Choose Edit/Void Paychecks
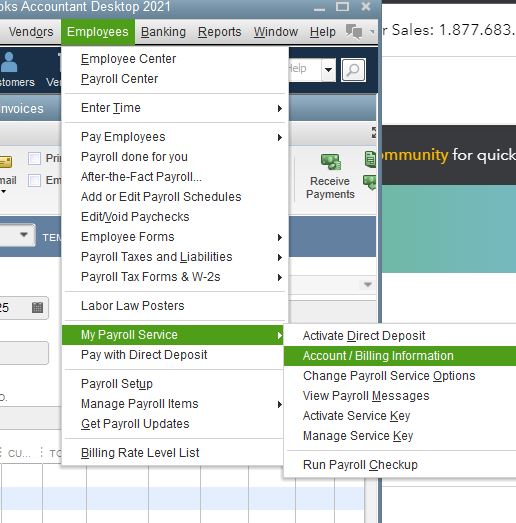 tap(175, 217)
